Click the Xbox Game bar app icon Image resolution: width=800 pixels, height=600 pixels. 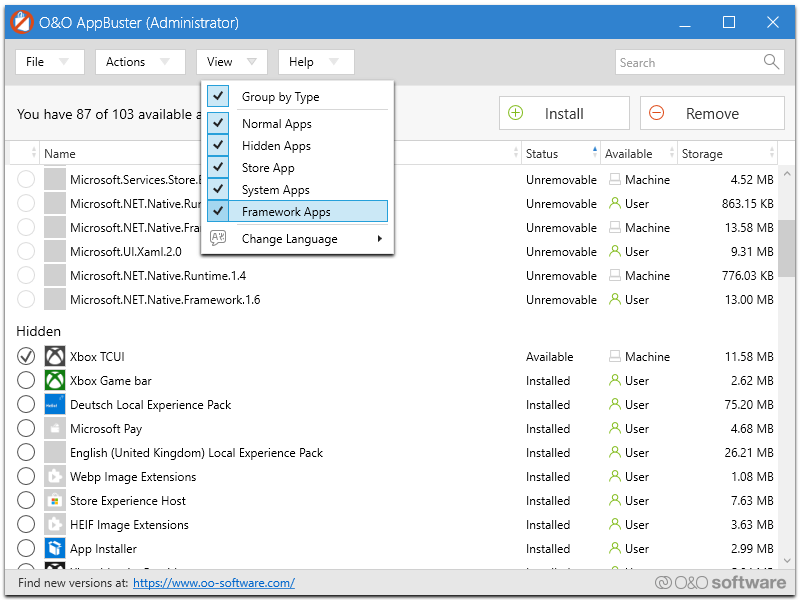[x=55, y=380]
